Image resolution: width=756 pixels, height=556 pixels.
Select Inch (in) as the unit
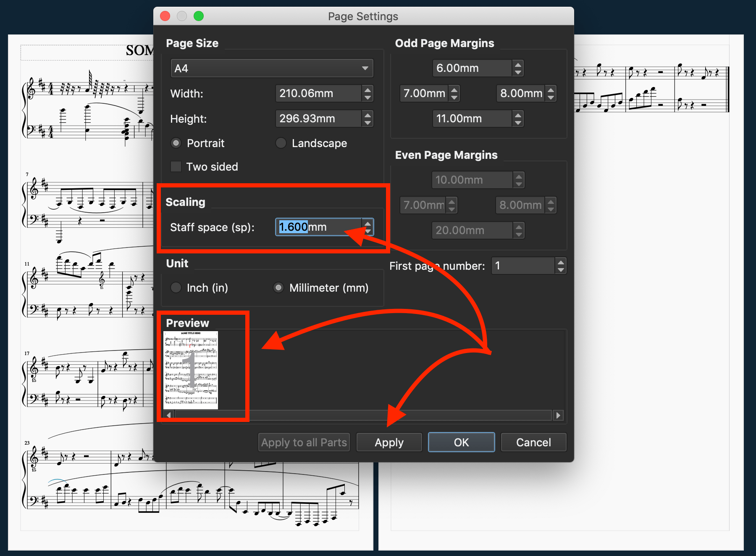point(176,287)
